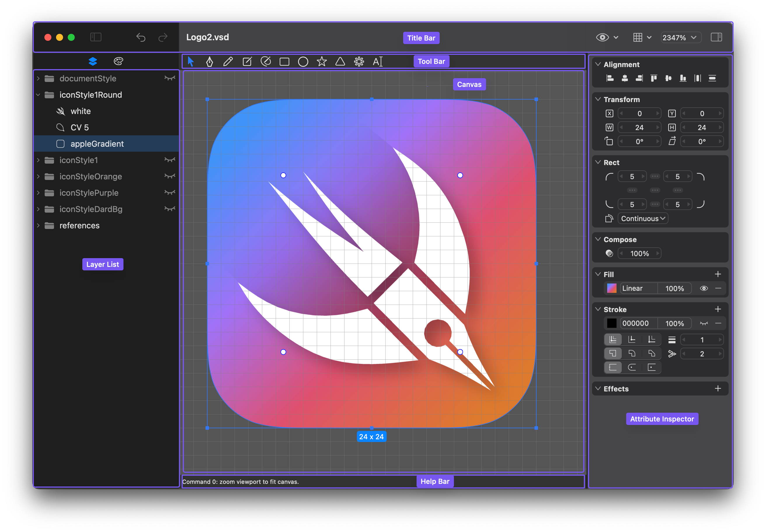The image size is (766, 532).
Task: Distribute horizontally icon in Alignment
Action: (698, 78)
